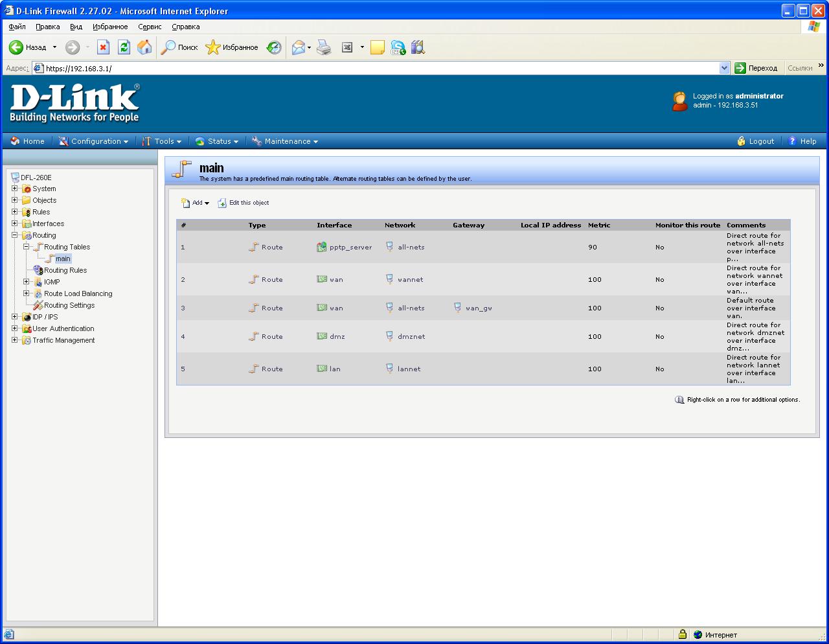Open the IE Search (Поиск) tool

point(179,47)
